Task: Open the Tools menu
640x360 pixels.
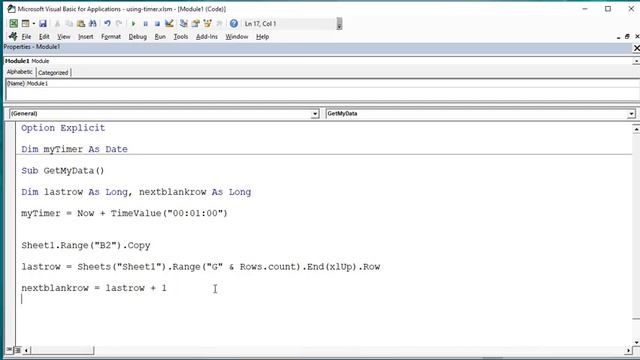Action: point(181,37)
